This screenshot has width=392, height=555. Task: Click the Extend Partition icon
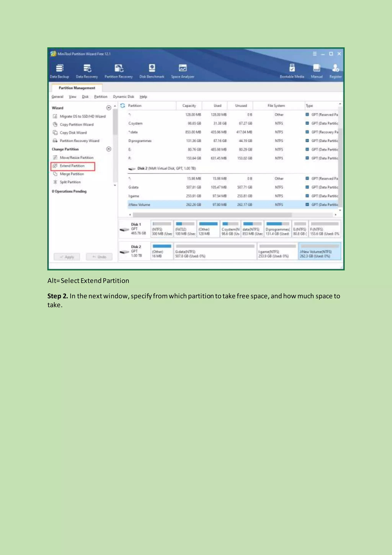55,166
